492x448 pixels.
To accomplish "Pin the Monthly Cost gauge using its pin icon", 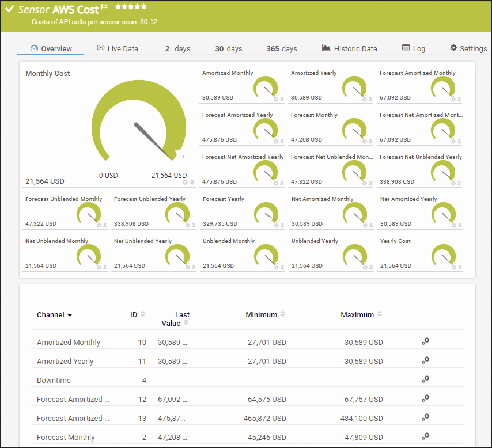I will point(192,182).
